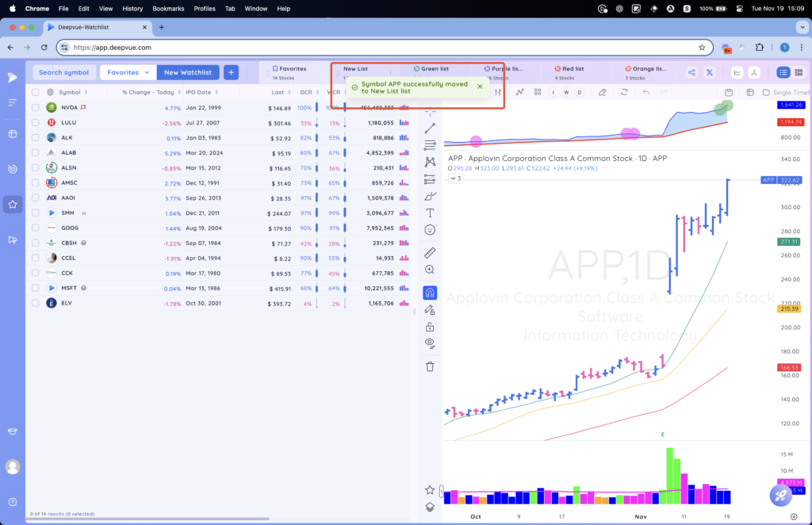Screen dimensions: 812x525
Task: Open the chart layout templates icon
Action: tap(538, 92)
